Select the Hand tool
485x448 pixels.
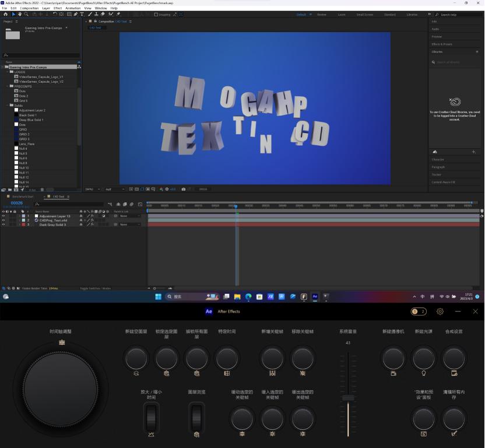pos(20,15)
